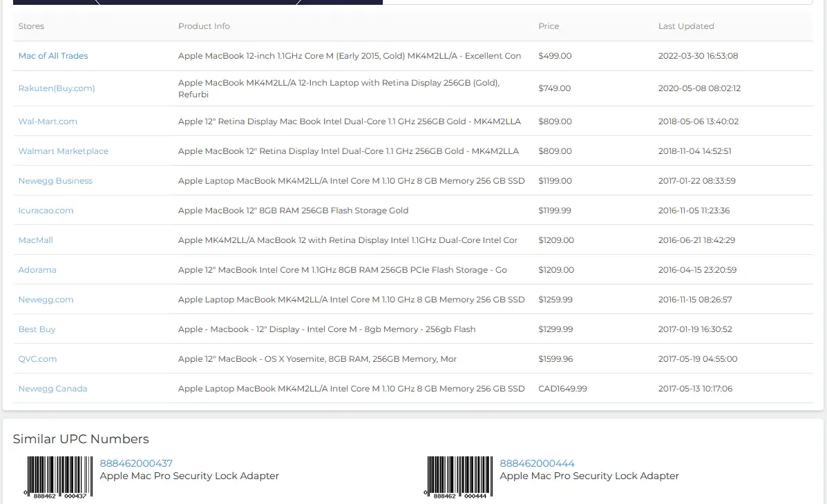Click the Stores column header
The height and width of the screenshot is (504, 827).
pos(31,26)
